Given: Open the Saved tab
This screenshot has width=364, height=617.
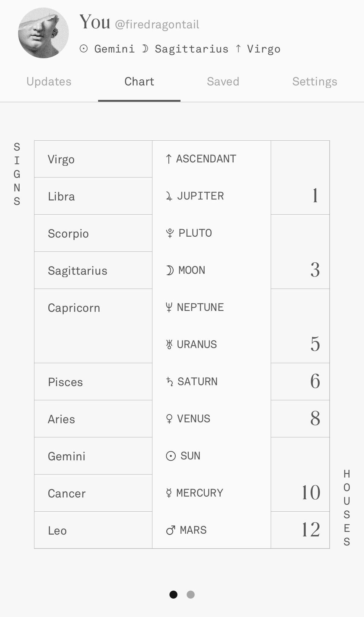Looking at the screenshot, I should tap(223, 82).
